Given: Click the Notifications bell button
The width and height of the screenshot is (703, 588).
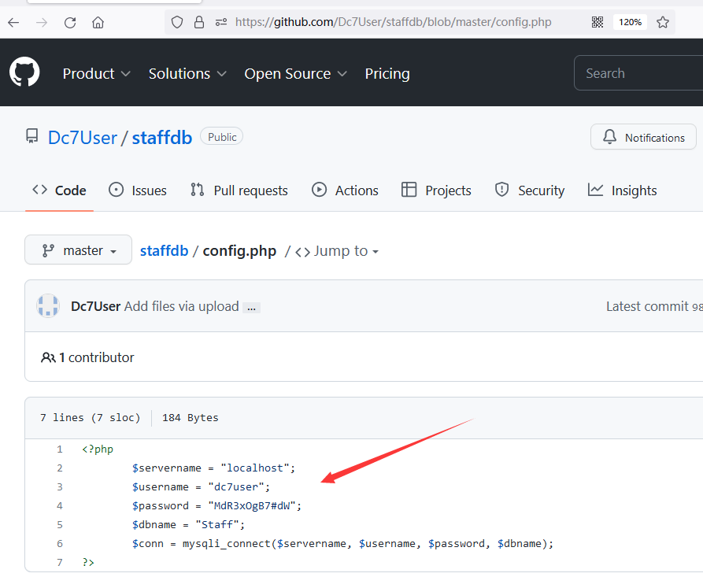Looking at the screenshot, I should coord(643,137).
